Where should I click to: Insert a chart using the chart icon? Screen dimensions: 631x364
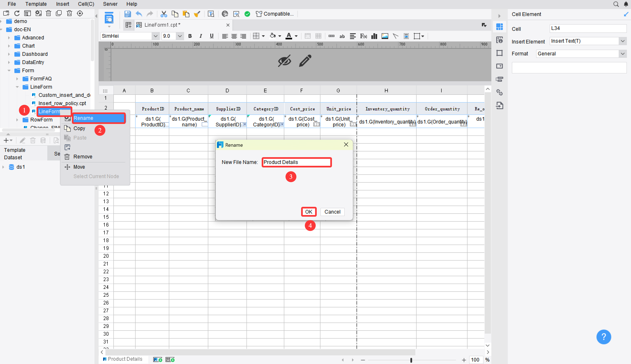(374, 36)
